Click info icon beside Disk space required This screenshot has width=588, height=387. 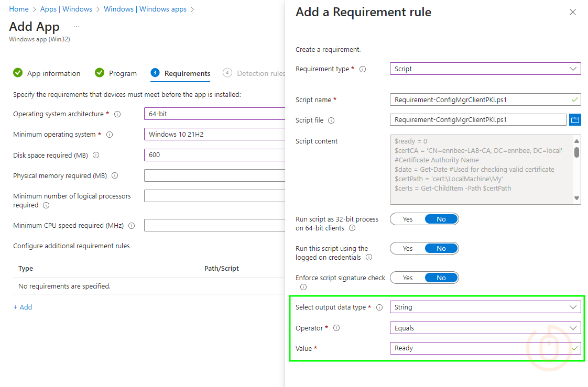(96, 156)
